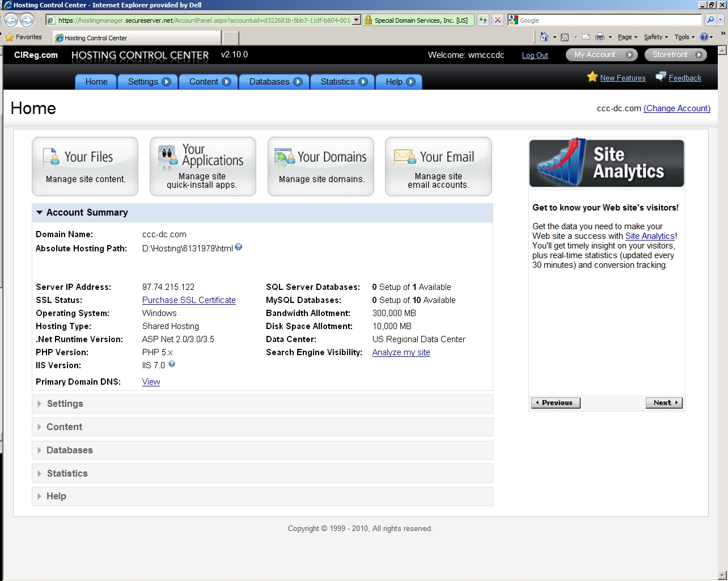Click the arrow icon on the Settings nav tab
Image resolution: width=728 pixels, height=581 pixels.
click(x=166, y=82)
